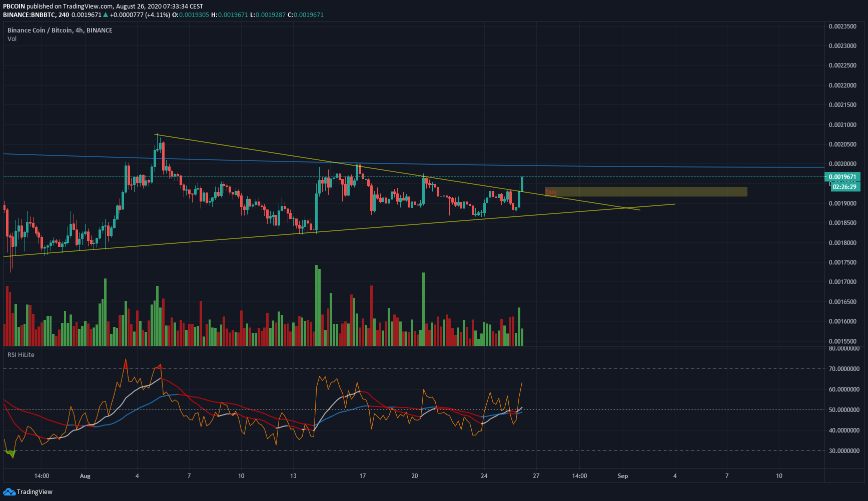This screenshot has width=868, height=501.
Task: Click the 0.0023000 price axis label
Action: (x=842, y=45)
